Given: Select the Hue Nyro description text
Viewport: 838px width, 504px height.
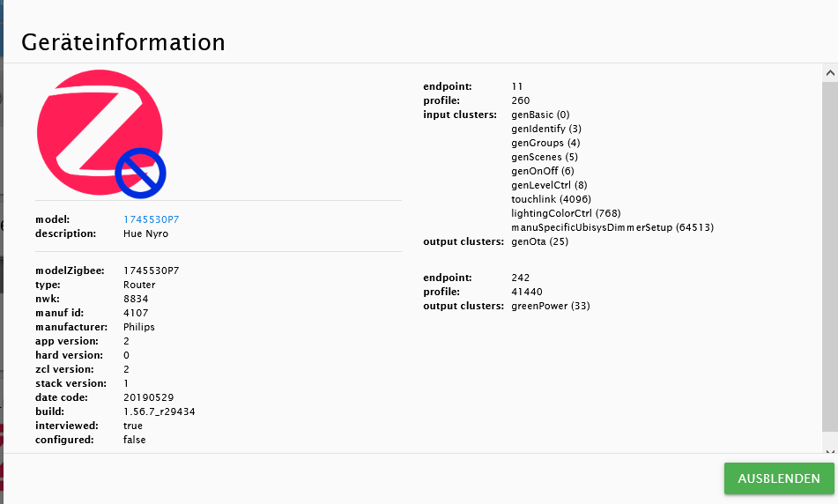Looking at the screenshot, I should tap(146, 233).
